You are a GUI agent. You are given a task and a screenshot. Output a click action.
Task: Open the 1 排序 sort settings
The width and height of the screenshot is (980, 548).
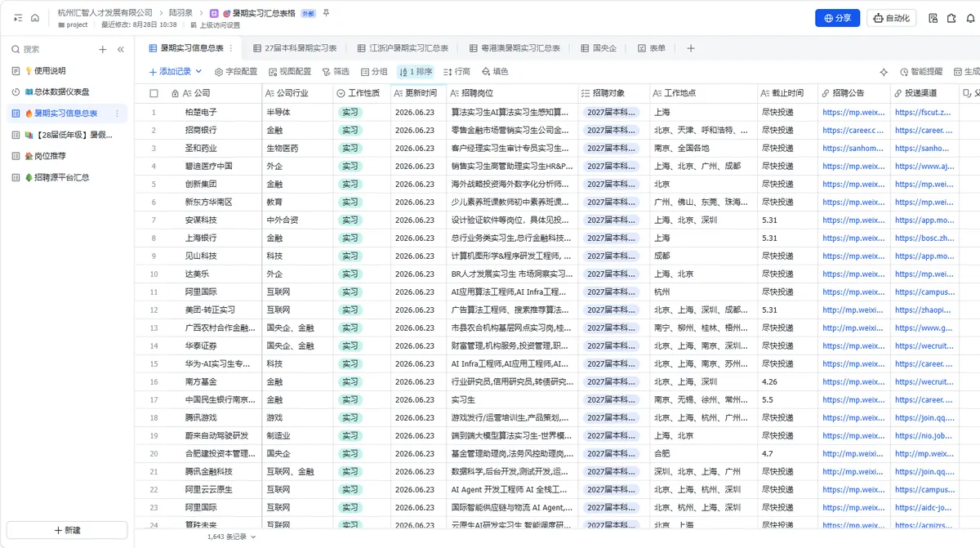point(416,72)
